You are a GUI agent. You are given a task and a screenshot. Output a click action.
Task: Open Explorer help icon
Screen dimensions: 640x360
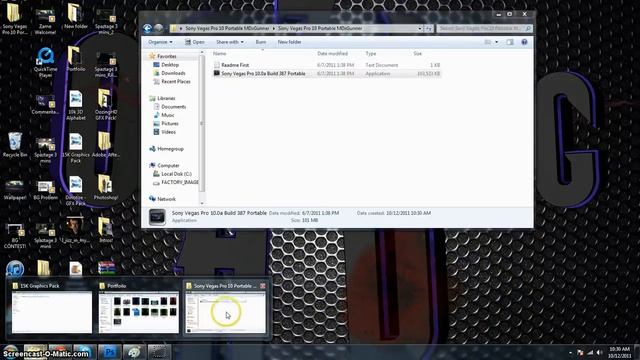(x=524, y=42)
